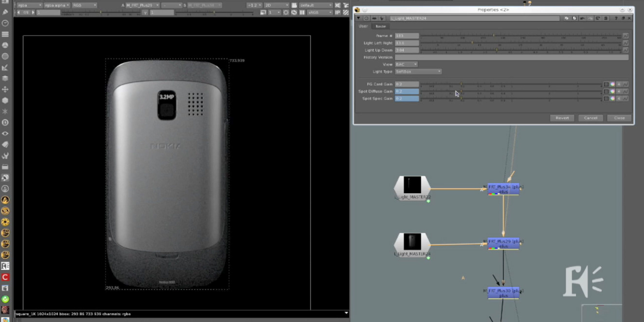
Task: Click the History Version text field
Action: (x=512, y=57)
